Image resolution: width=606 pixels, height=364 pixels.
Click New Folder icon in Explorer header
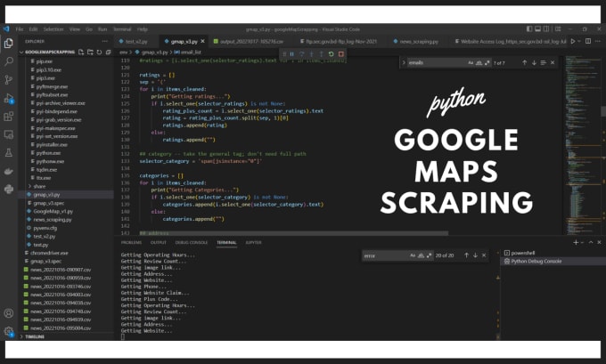[90, 53]
